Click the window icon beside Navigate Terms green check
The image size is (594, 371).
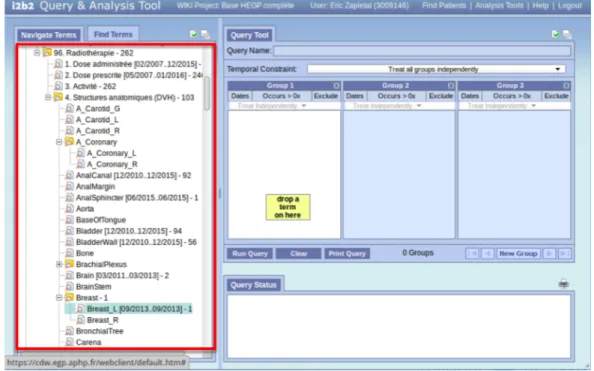click(x=205, y=34)
